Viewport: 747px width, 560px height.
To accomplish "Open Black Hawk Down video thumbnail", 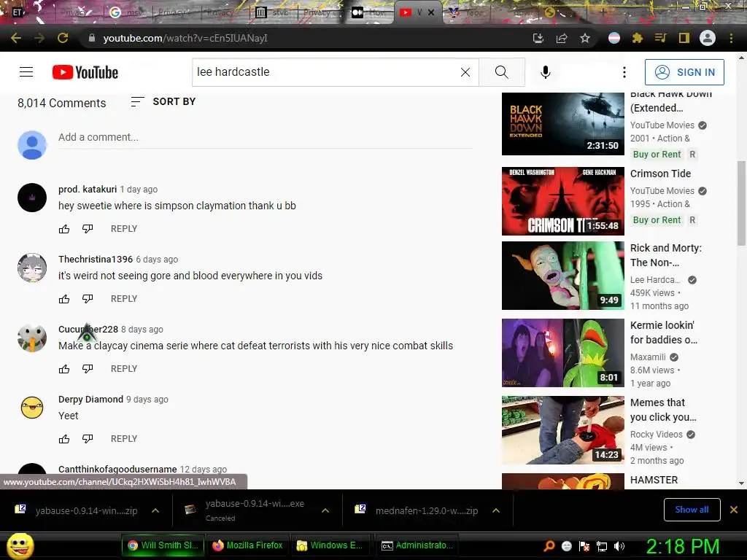I will point(562,124).
